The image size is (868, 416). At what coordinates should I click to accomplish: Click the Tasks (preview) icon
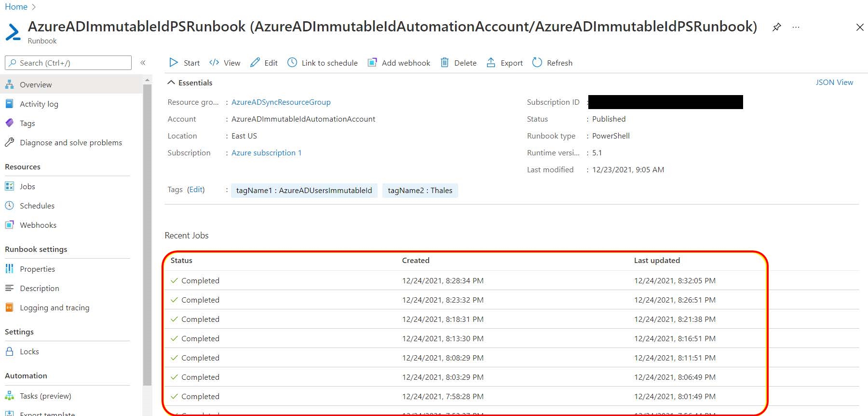click(x=9, y=396)
